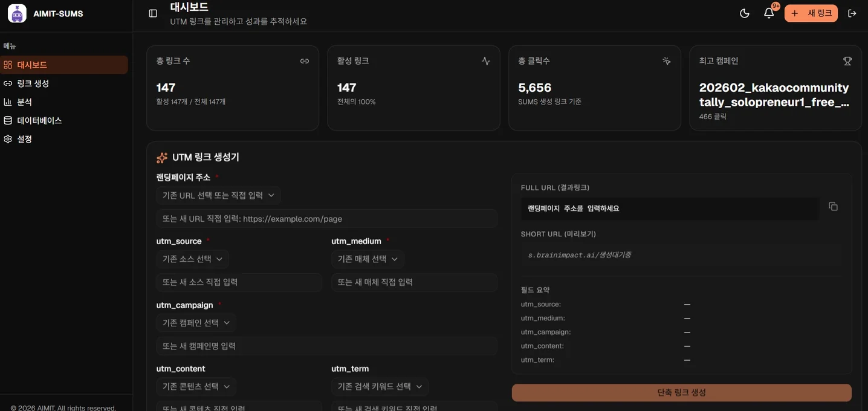The height and width of the screenshot is (411, 868).
Task: Open the 기존 매체 선택 dropdown
Action: pyautogui.click(x=368, y=259)
